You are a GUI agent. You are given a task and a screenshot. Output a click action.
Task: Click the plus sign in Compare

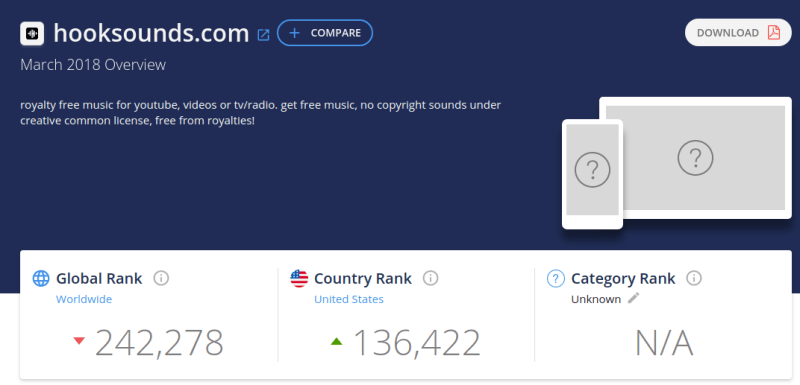click(294, 33)
